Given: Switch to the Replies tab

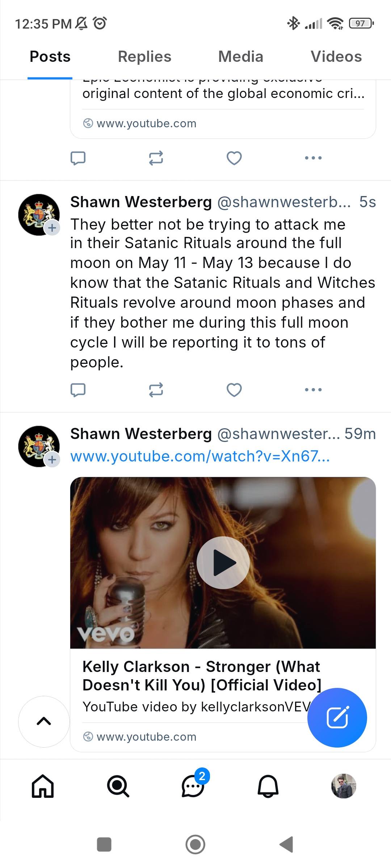Looking at the screenshot, I should 144,57.
